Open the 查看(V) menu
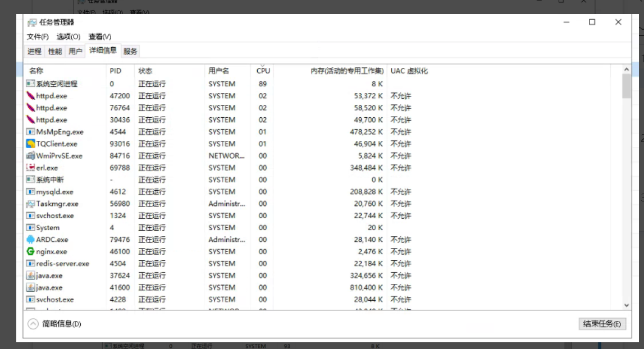The image size is (644, 349). pyautogui.click(x=100, y=36)
